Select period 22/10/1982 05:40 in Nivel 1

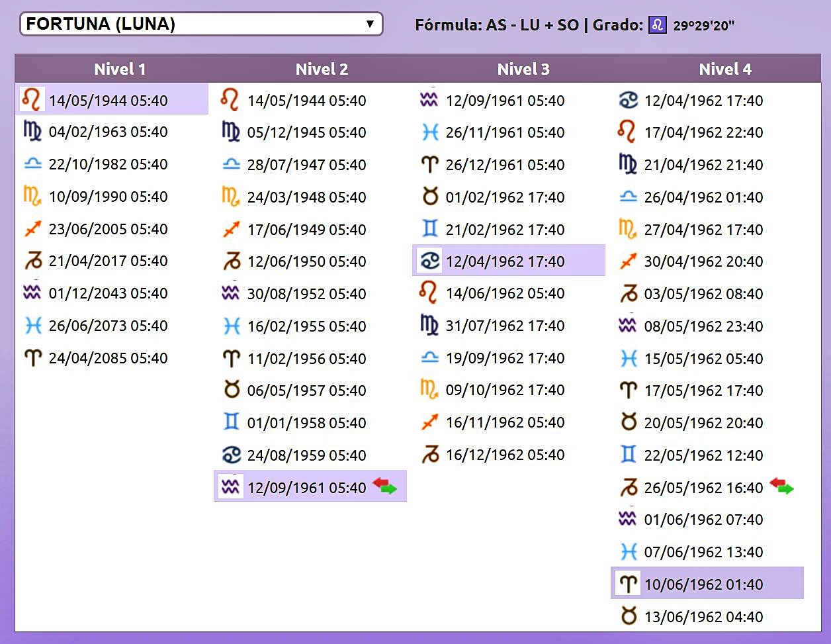click(108, 164)
